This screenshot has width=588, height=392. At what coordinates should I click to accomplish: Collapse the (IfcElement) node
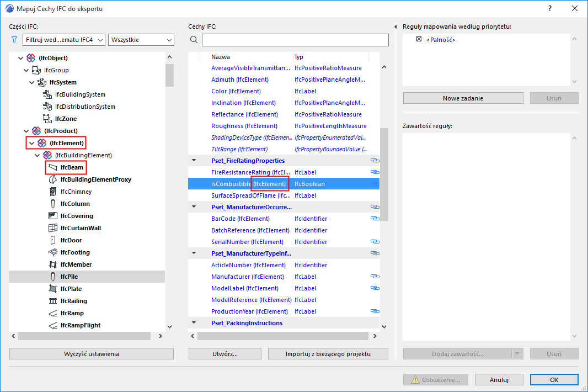coord(32,143)
